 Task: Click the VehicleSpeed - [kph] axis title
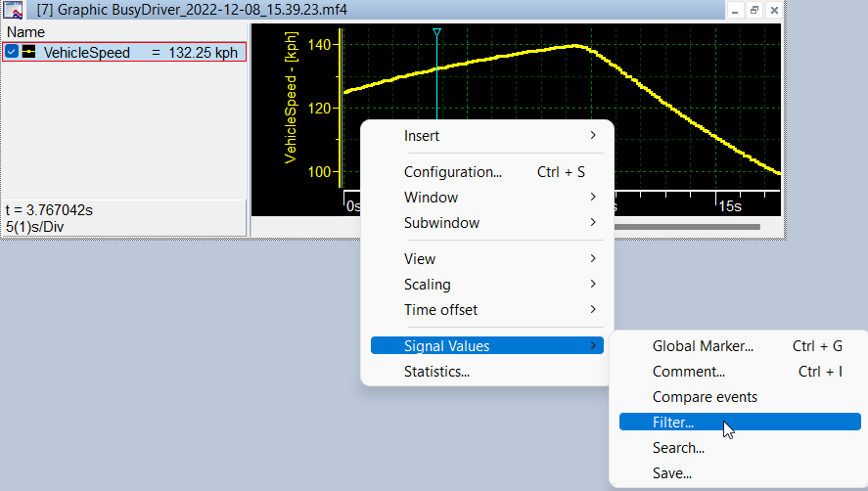point(291,98)
